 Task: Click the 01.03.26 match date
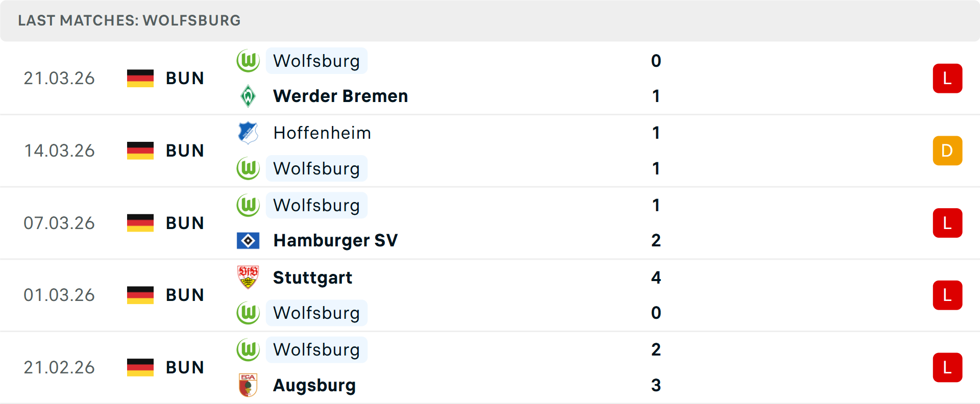[59, 295]
